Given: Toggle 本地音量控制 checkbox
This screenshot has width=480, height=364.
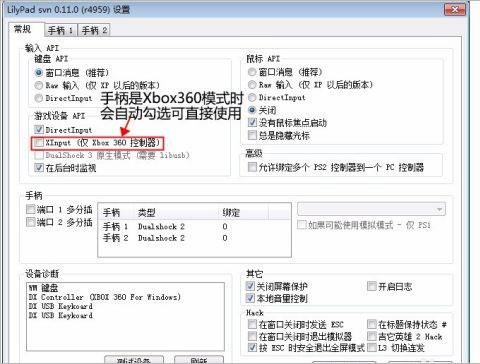Looking at the screenshot, I should pos(250,298).
